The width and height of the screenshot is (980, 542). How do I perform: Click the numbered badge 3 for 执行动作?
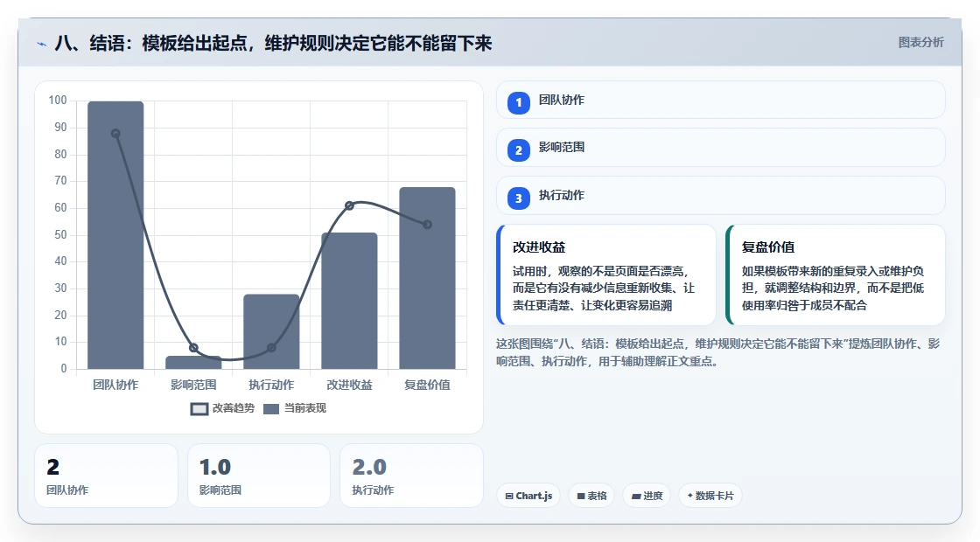pyautogui.click(x=518, y=198)
